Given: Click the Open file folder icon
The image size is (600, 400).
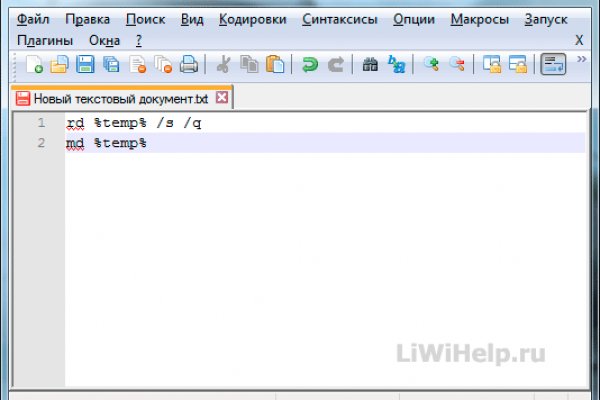Looking at the screenshot, I should click(60, 65).
